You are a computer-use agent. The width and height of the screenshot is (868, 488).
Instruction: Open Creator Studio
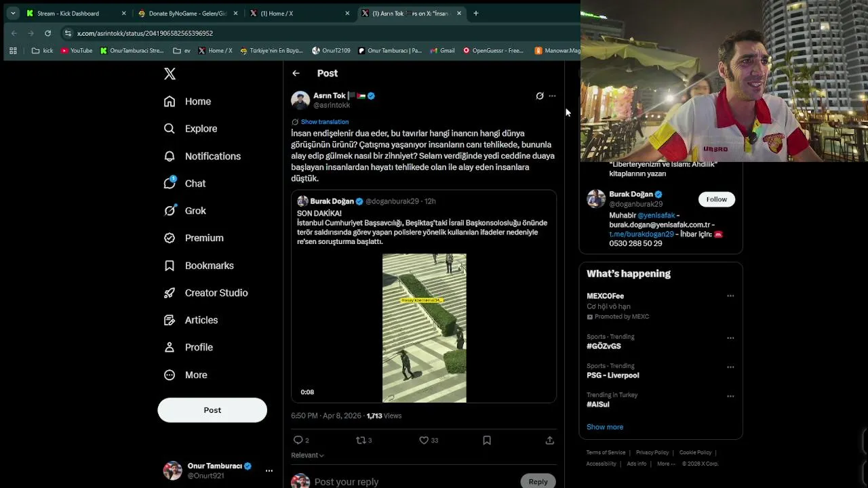tap(205, 293)
